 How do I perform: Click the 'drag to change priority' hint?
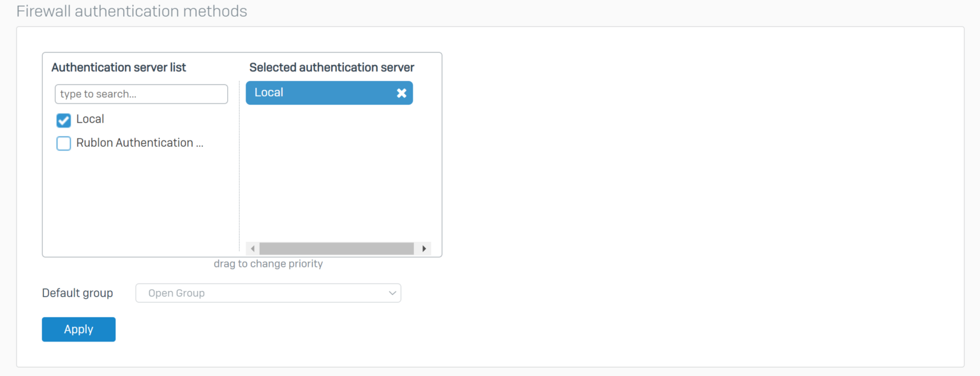[268, 264]
